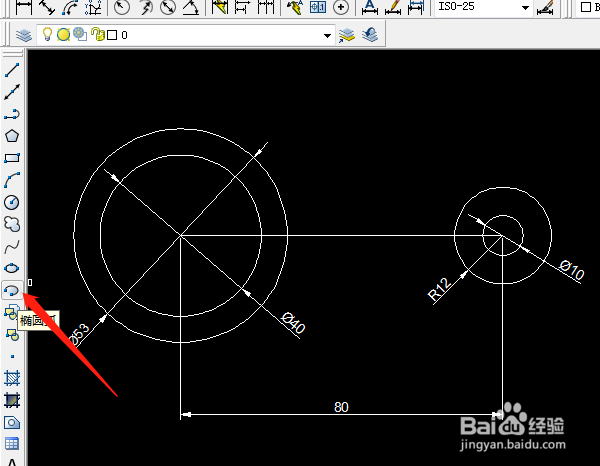Expand the ISO-25 dimension style dropdown
Screen dimensions: 600x466
[x=525, y=8]
